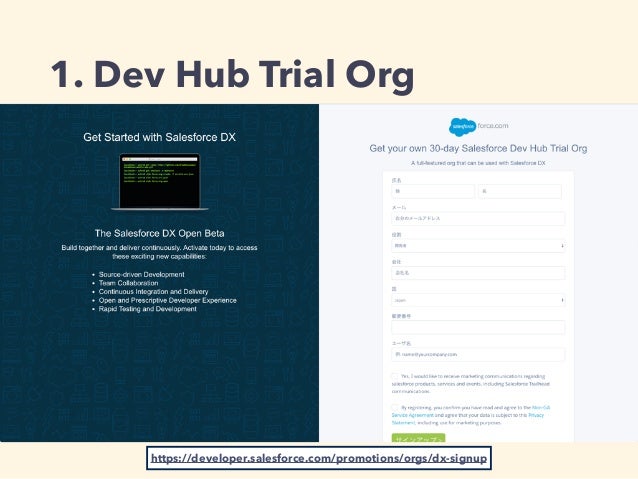Click 'A full-featured org' subtitle text
The height and width of the screenshot is (479, 638).
click(478, 163)
